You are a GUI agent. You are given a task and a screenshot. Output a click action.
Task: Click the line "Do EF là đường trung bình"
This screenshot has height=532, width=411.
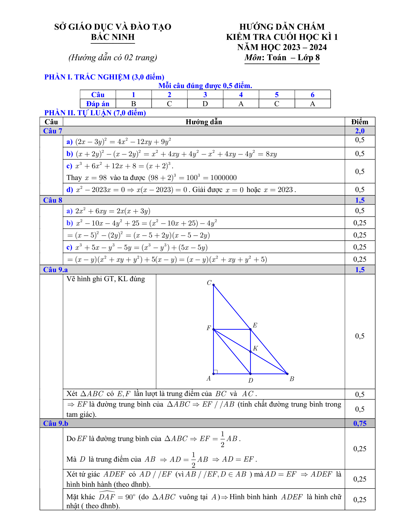tap(154, 439)
